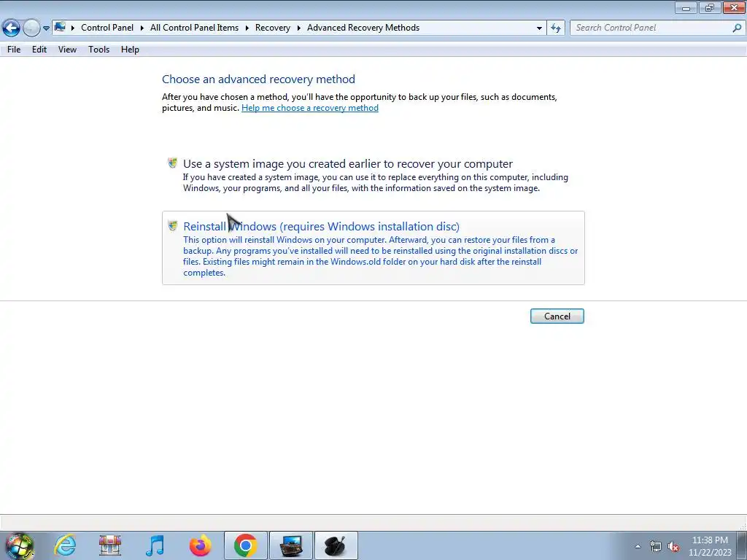Viewport: 747px width, 560px height.
Task: Open the network tray icon
Action: coord(656,546)
